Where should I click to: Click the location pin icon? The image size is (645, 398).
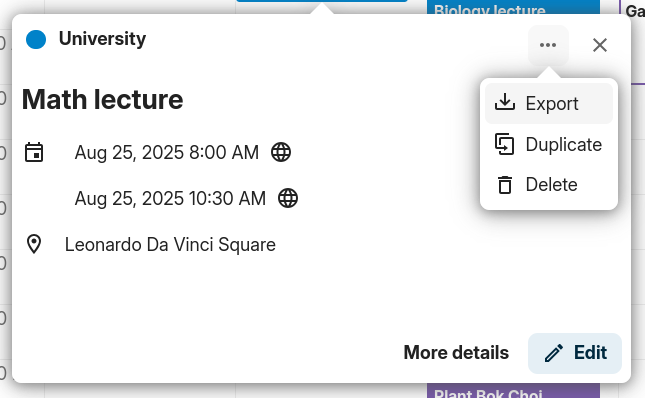point(34,244)
